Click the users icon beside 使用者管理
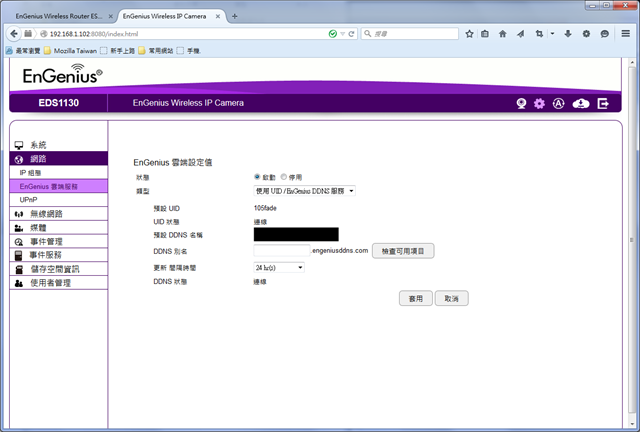640x432 pixels. pos(19,283)
